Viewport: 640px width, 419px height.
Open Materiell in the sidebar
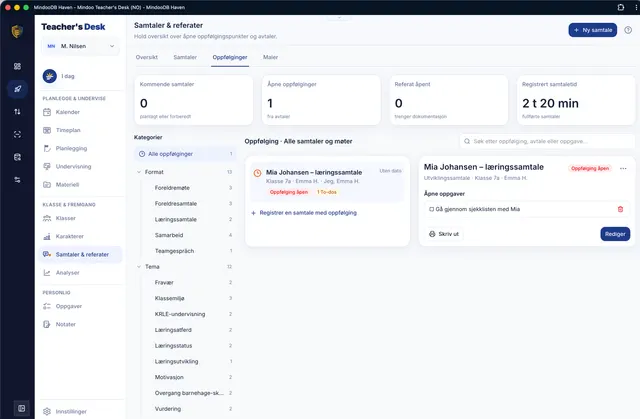(81, 184)
